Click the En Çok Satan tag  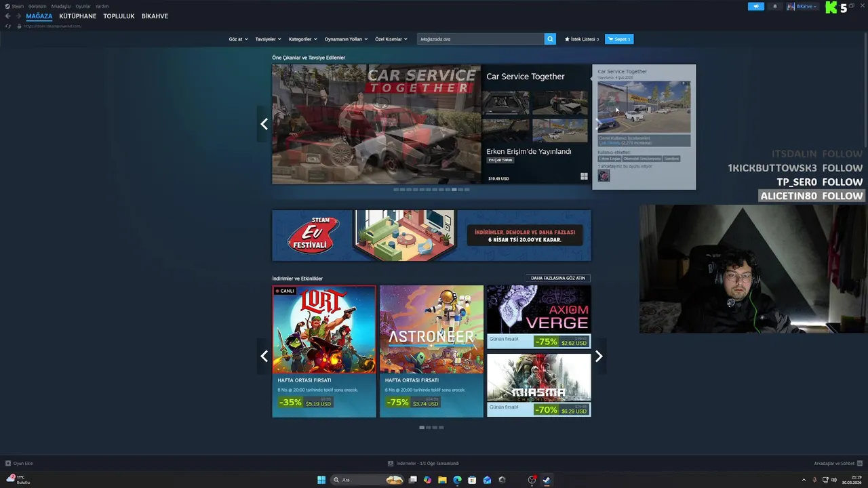click(x=500, y=160)
